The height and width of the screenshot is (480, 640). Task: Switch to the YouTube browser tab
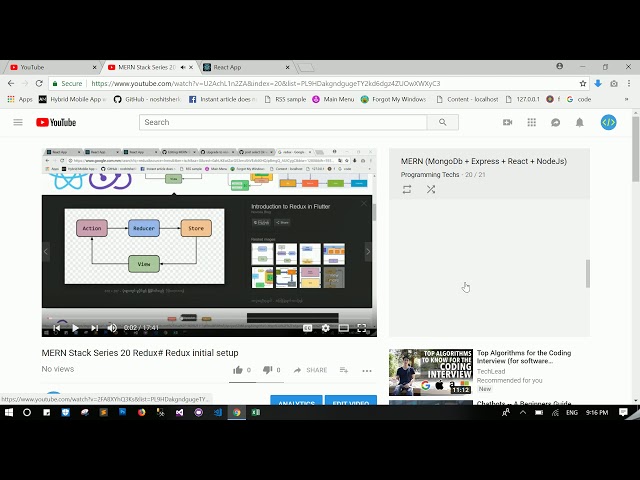[x=51, y=67]
